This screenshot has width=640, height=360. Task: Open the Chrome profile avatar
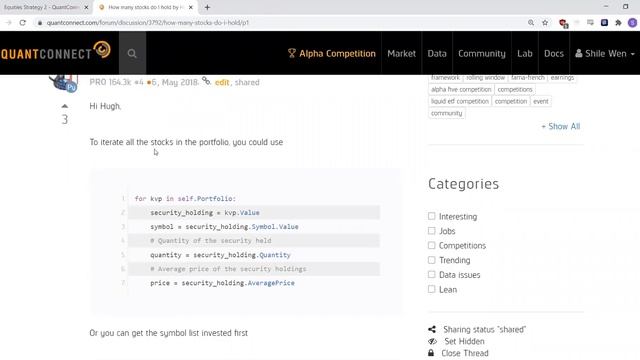click(632, 23)
